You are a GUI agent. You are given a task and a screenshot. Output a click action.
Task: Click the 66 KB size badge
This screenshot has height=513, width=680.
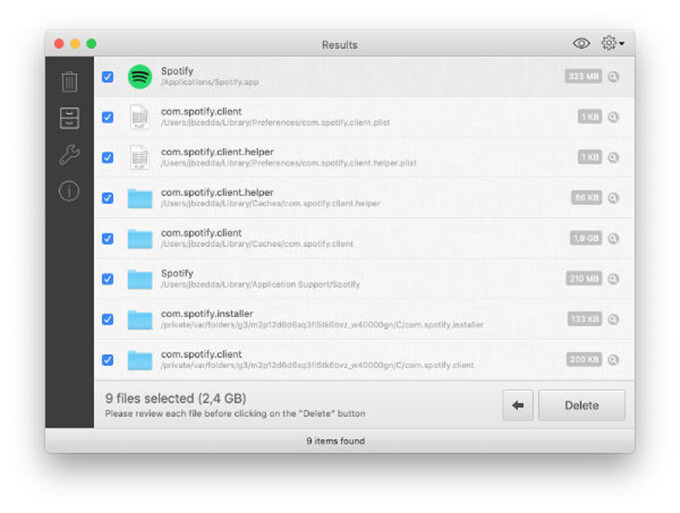[x=586, y=198]
